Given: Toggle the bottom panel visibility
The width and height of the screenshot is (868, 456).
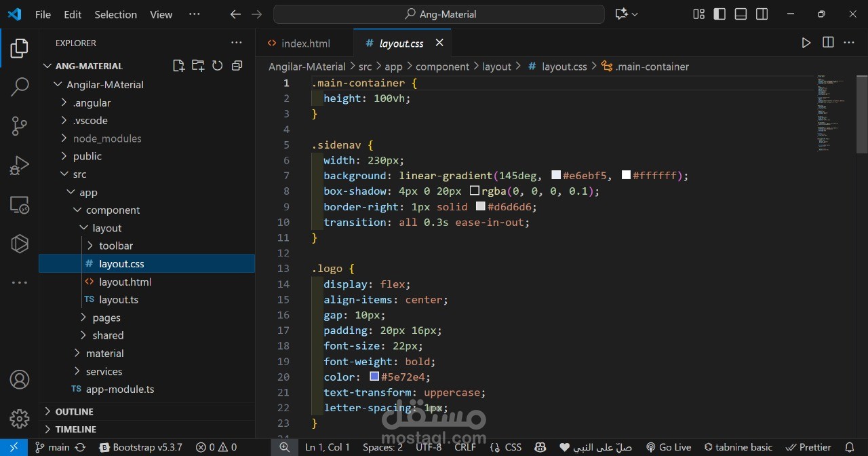Looking at the screenshot, I should click(x=741, y=14).
